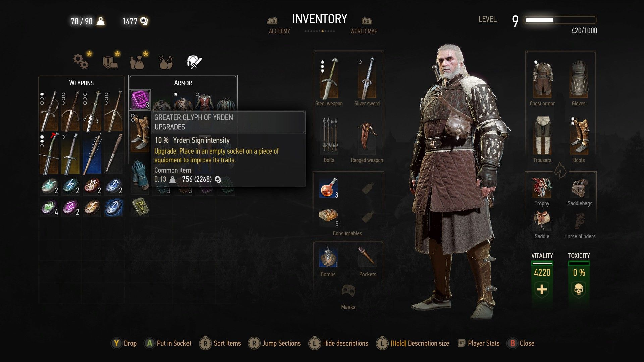Click the Jump Sections prompt
Image resolution: width=644 pixels, height=362 pixels.
click(274, 343)
